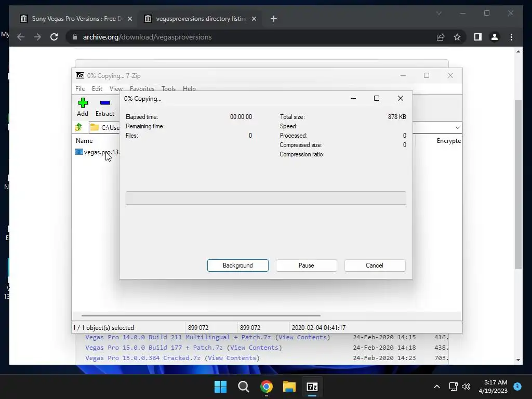The height and width of the screenshot is (399, 532).
Task: Reload the archive.org page
Action: pos(54,37)
